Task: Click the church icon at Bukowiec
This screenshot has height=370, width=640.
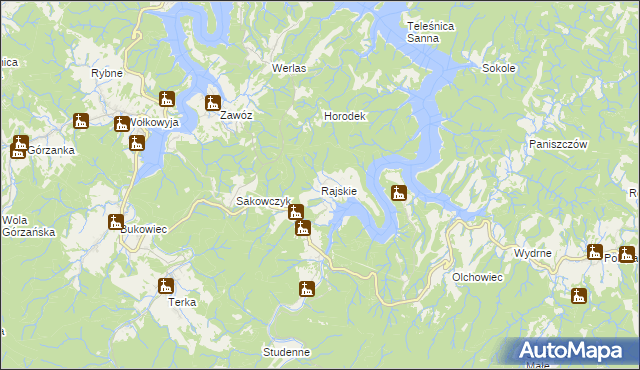Action: coord(116,222)
